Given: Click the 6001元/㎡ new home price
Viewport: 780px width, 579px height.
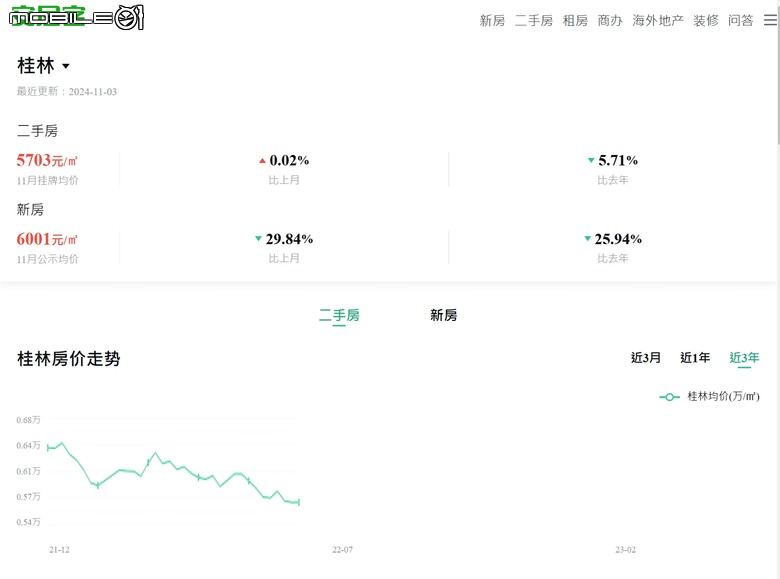Looking at the screenshot, I should (x=47, y=239).
